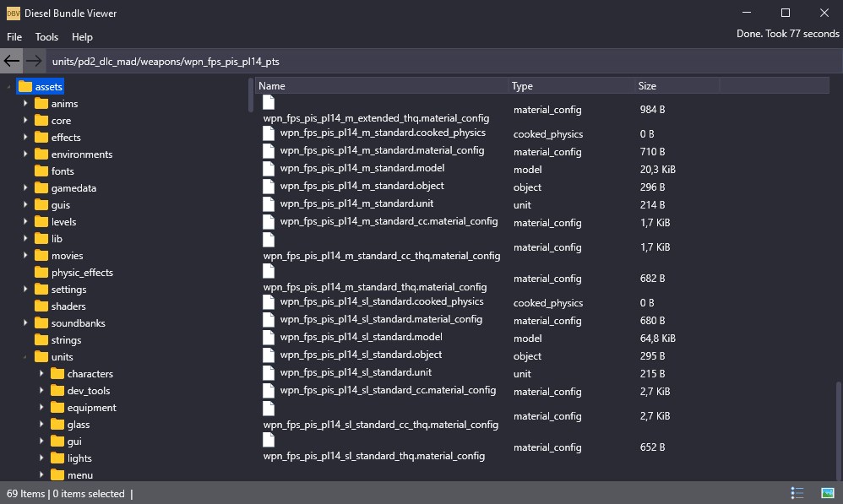Expand the characters subfolder

pyautogui.click(x=41, y=374)
